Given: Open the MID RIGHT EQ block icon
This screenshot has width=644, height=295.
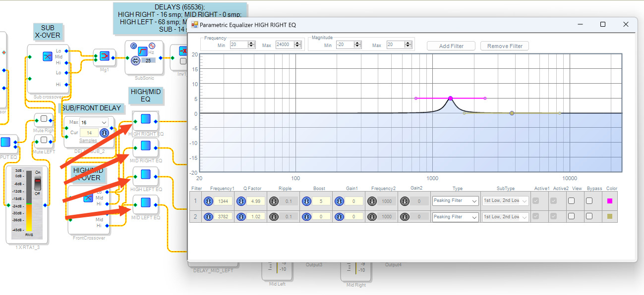Looking at the screenshot, I should pos(145,146).
